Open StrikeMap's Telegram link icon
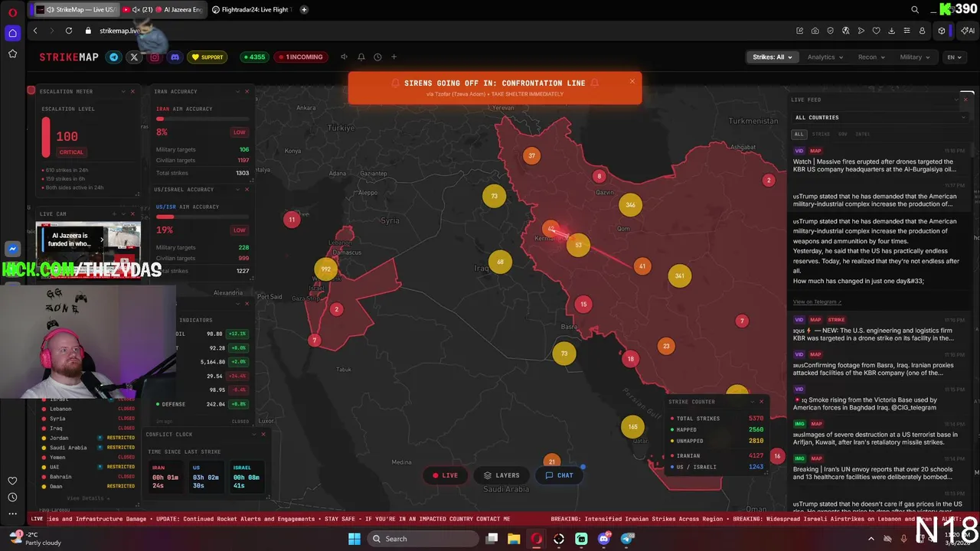Screen dimensions: 980x551 tap(114, 57)
